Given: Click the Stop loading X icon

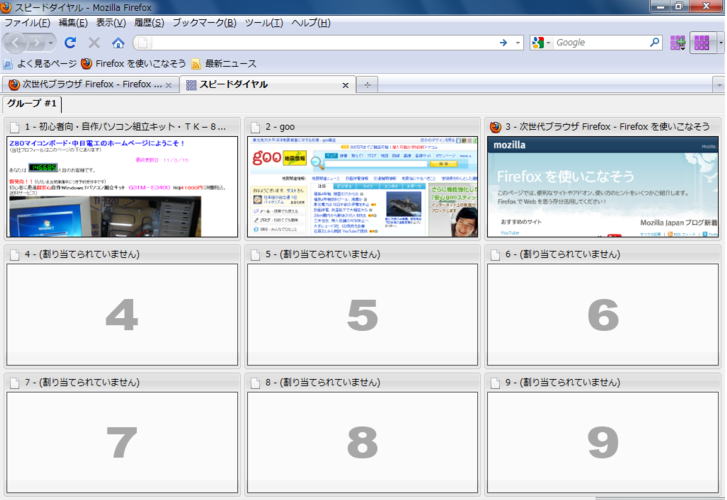Looking at the screenshot, I should [x=94, y=43].
